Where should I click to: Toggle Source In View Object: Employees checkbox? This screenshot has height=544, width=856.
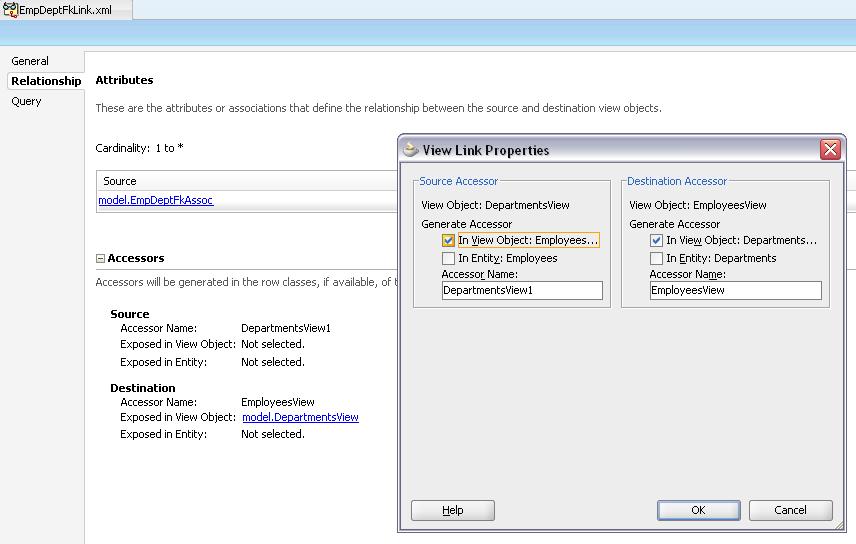pos(448,240)
